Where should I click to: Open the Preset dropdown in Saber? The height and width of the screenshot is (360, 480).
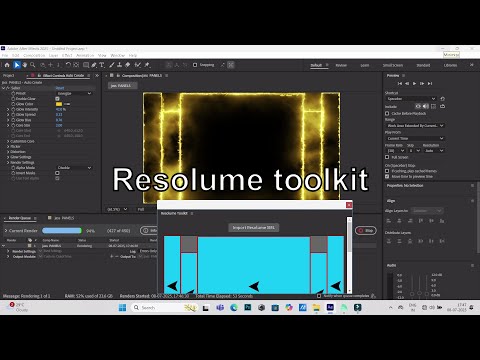(74, 94)
